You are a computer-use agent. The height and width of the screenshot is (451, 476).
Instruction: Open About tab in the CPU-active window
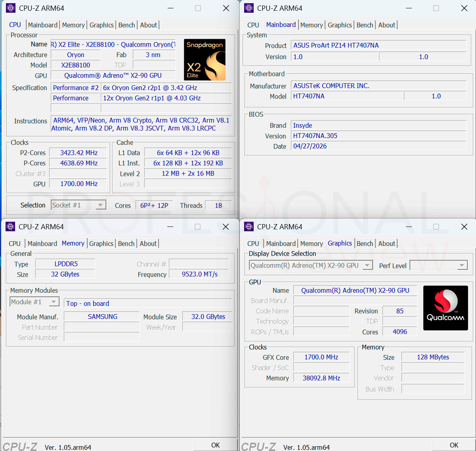click(x=149, y=25)
